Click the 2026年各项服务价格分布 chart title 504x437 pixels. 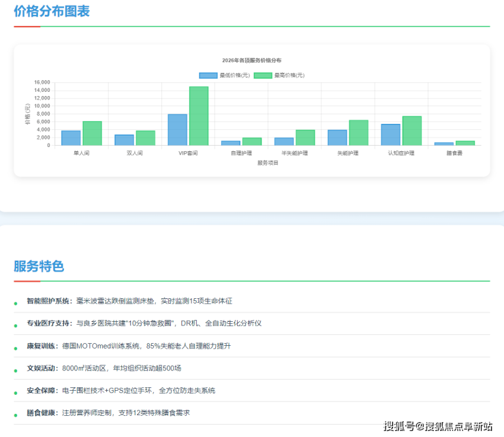[x=251, y=61]
